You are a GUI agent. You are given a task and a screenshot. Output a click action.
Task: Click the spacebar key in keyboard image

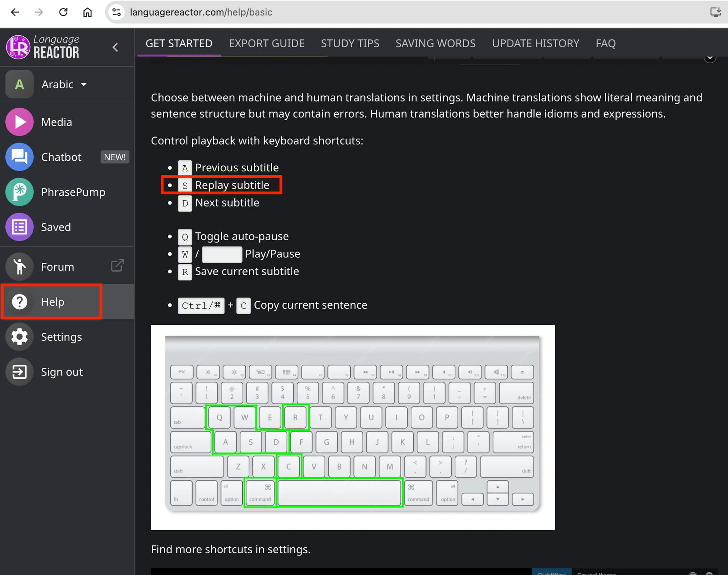pyautogui.click(x=339, y=493)
